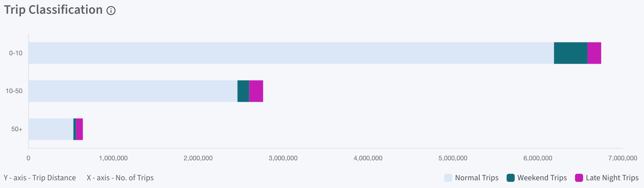Screen dimensions: 644x188
Task: Select the 0-10 Normal Trips bar segment
Action: (x=291, y=53)
